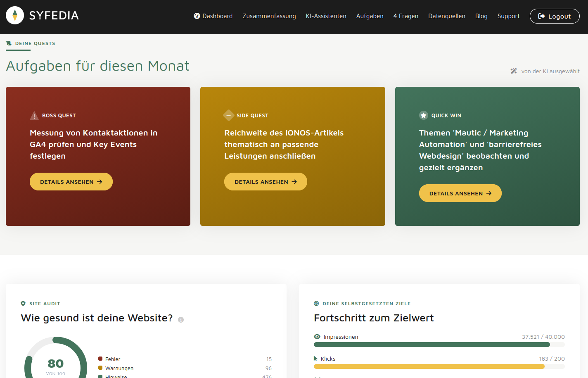Click 'DEINE SELBSTGESETZTEN ZIELE' label
Screen dimensions: 588x378
pyautogui.click(x=367, y=304)
